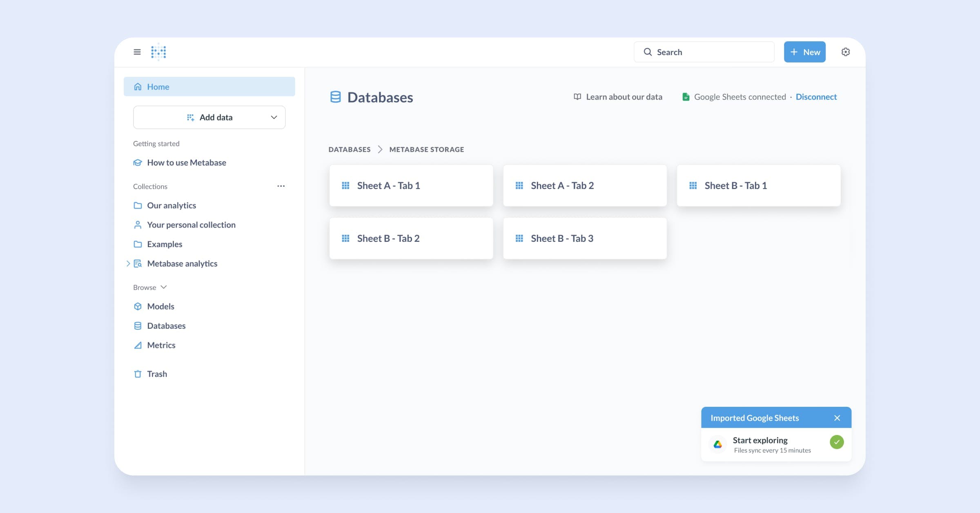
Task: Expand the Metabase analytics collection
Action: [128, 263]
